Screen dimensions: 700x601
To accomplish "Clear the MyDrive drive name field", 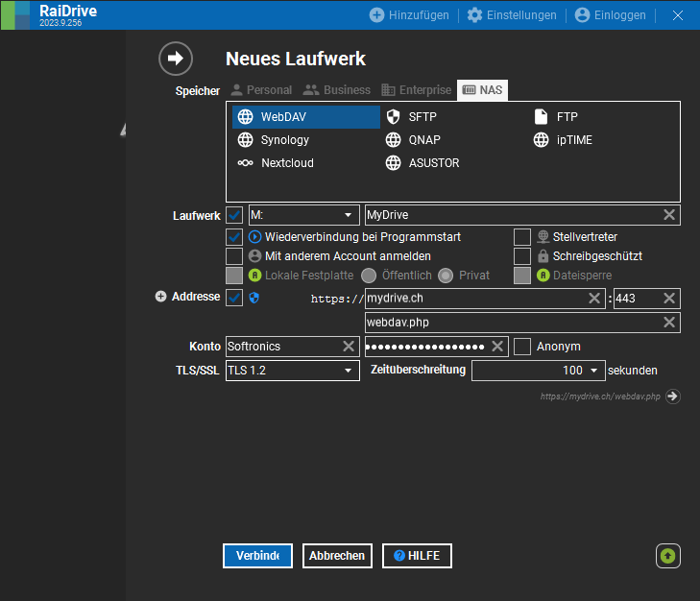I will [668, 215].
